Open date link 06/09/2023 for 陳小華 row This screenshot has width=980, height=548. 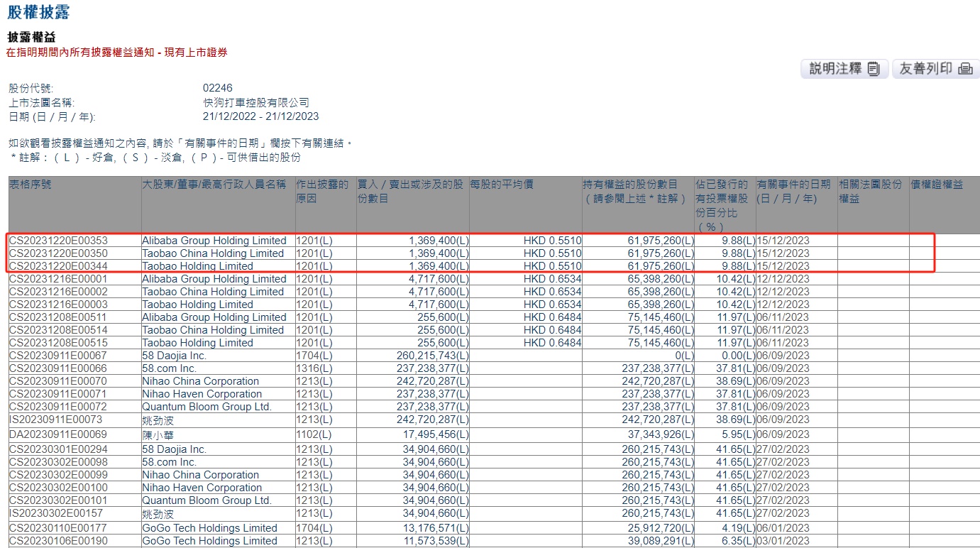[x=783, y=434]
